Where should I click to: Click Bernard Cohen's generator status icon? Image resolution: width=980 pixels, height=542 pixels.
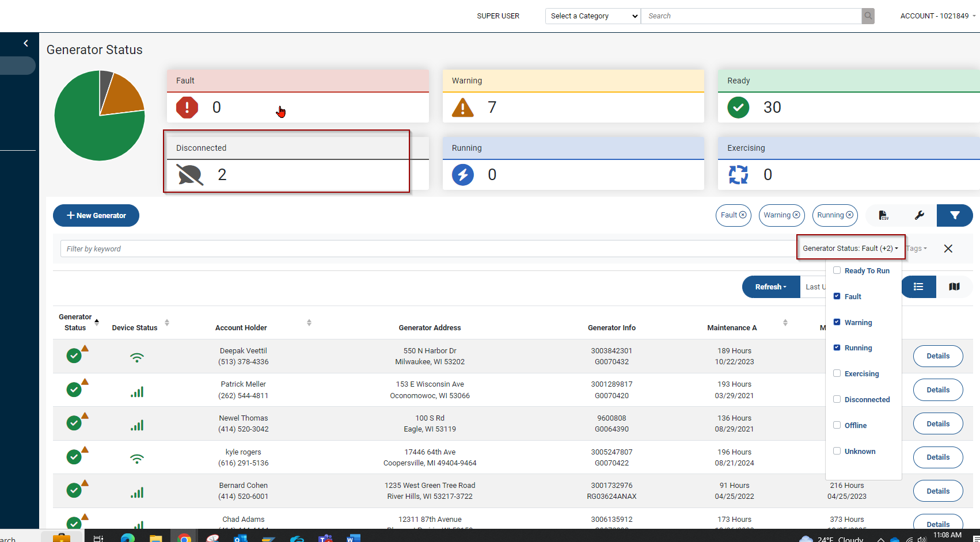tap(74, 491)
